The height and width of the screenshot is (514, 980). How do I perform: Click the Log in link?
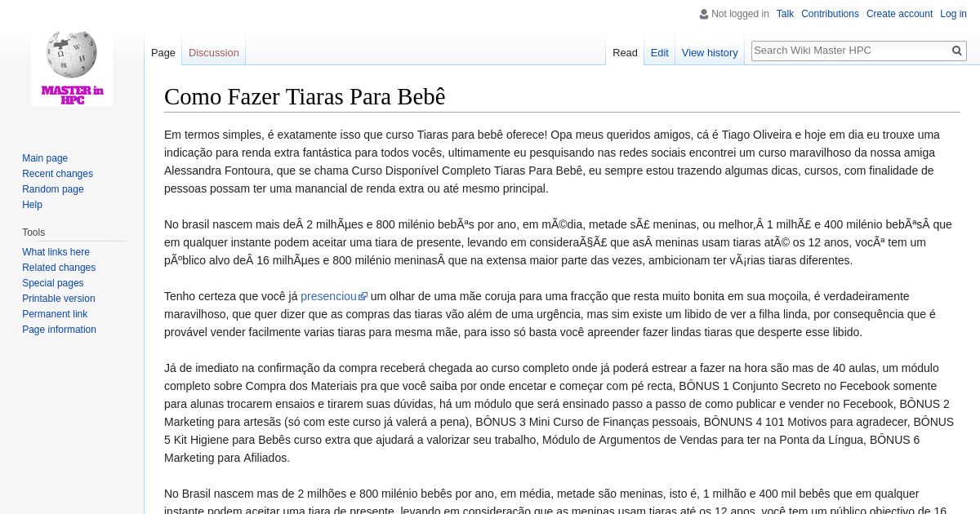tap(953, 14)
